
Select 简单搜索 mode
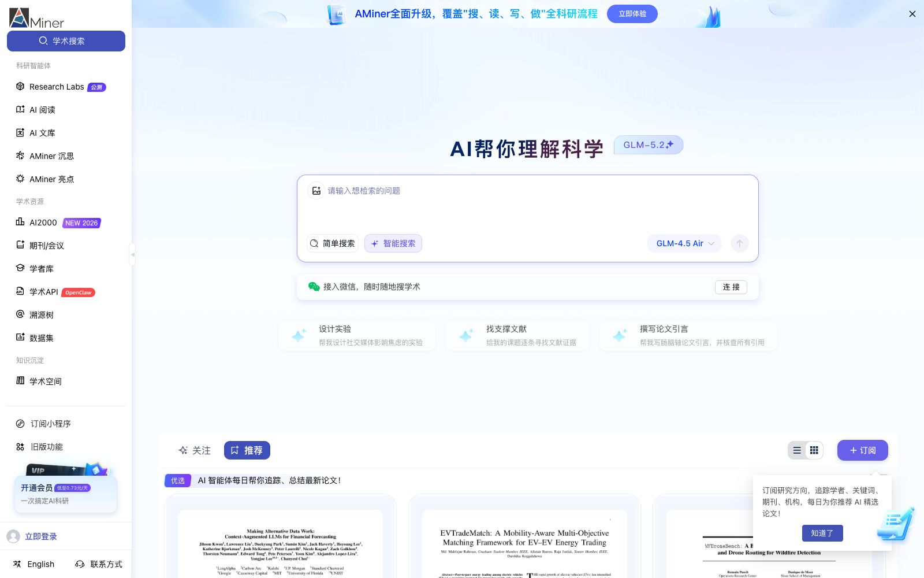[333, 243]
